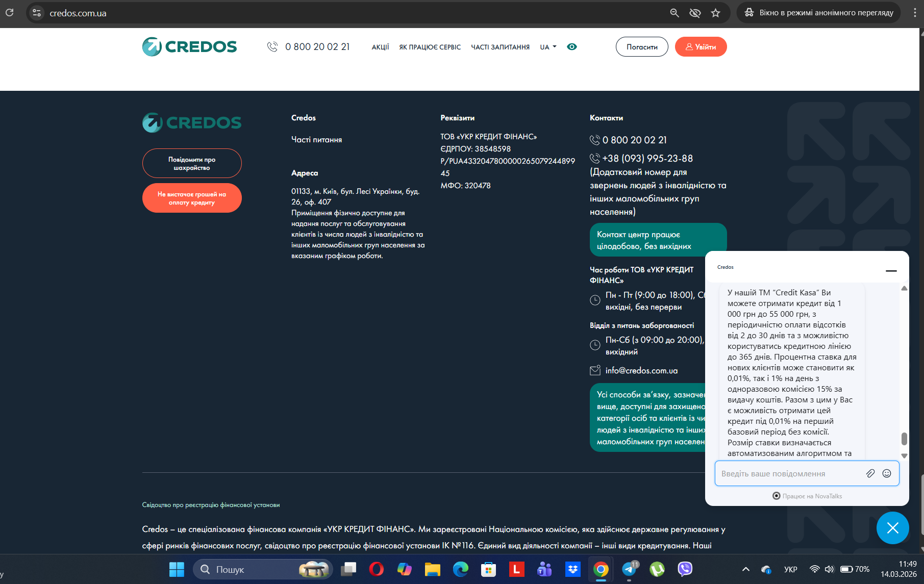Image resolution: width=924 pixels, height=584 pixels.
Task: Open Microsoft Store from the taskbar
Action: click(489, 569)
